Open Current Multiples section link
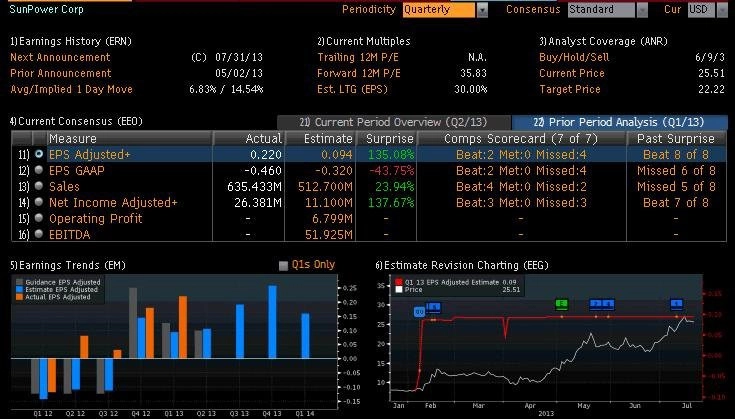The image size is (735, 419). click(364, 41)
